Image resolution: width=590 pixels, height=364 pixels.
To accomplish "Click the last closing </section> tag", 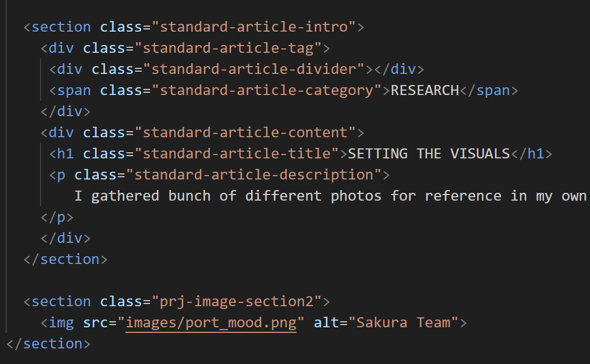I will (48, 343).
